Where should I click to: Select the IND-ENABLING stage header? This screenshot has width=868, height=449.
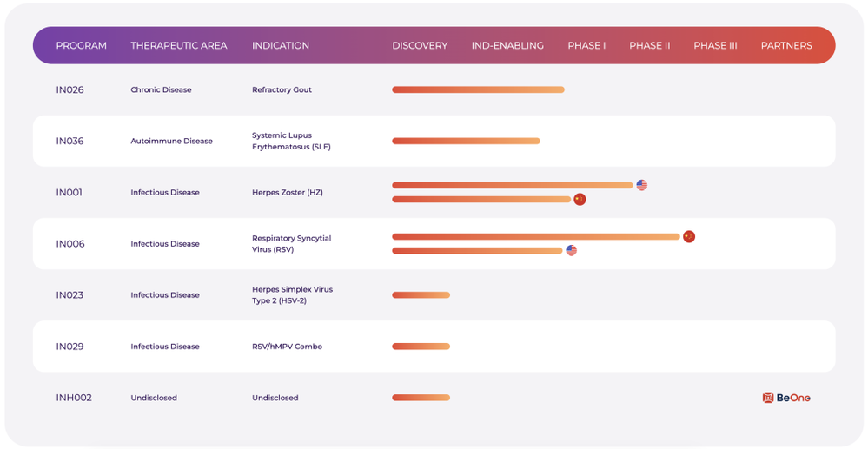(x=507, y=45)
